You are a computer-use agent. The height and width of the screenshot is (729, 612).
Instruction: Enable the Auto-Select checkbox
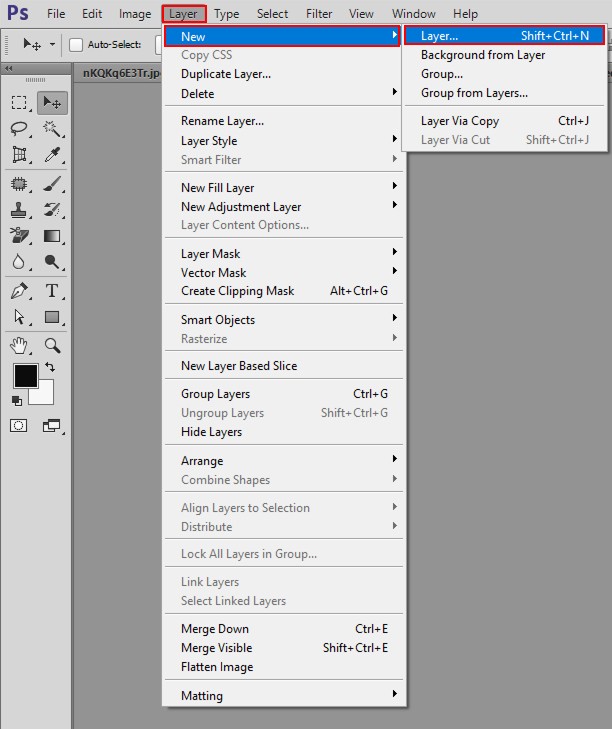[76, 45]
